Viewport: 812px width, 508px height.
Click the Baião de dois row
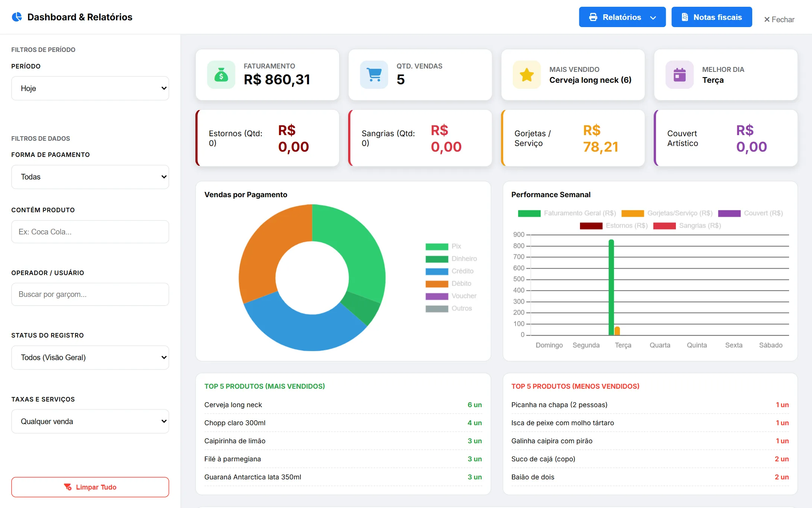[x=650, y=477]
